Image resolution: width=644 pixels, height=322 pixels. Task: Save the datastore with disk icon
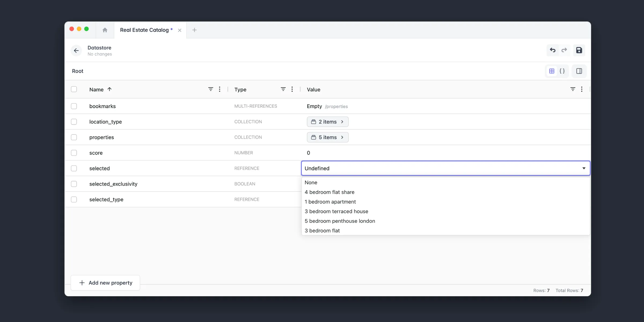coord(579,50)
